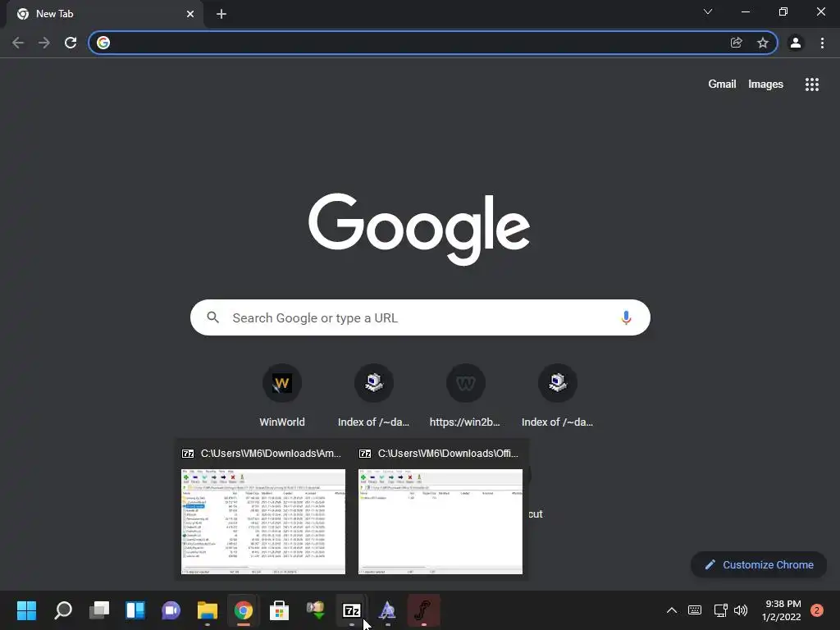
Task: Open File Explorer from the taskbar
Action: click(x=208, y=610)
